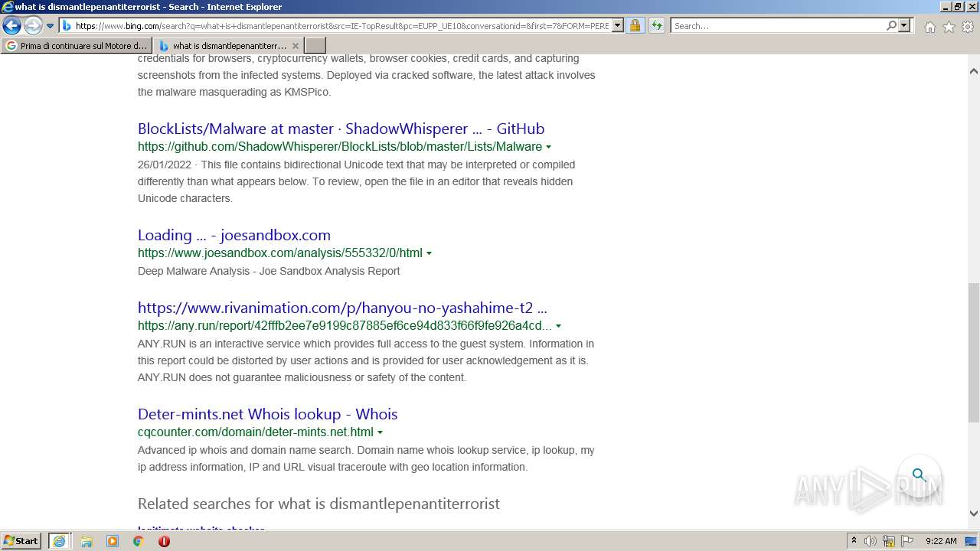Screen dimensions: 980x551
Task: Open the Action Center flag icon
Action: (907, 541)
